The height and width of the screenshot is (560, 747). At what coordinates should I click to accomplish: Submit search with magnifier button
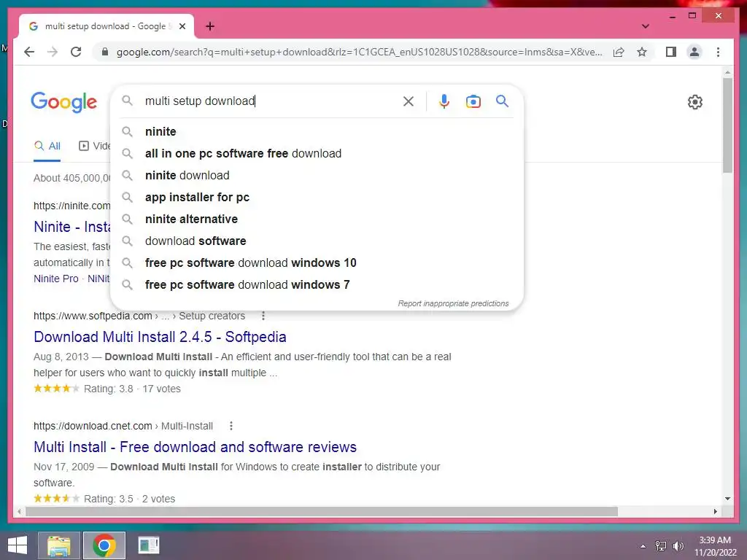[x=502, y=101]
